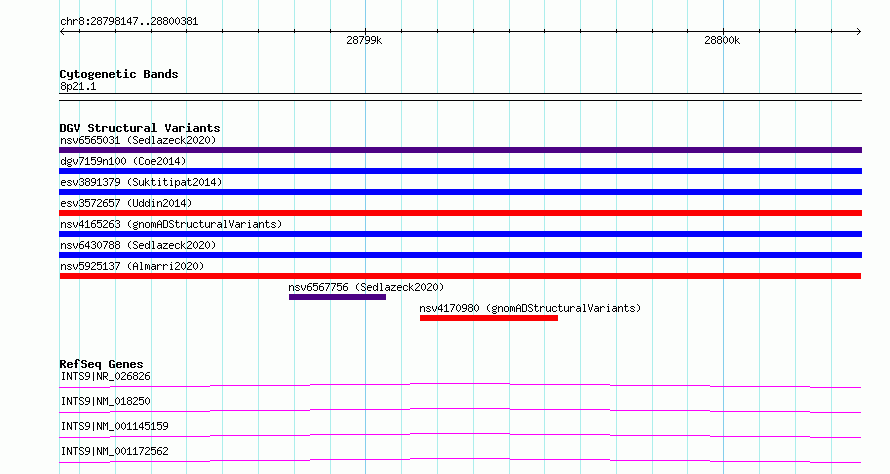This screenshot has width=890, height=474.
Task: Click the nsv4165263 gnomAD blue variant bar
Action: 460,234
